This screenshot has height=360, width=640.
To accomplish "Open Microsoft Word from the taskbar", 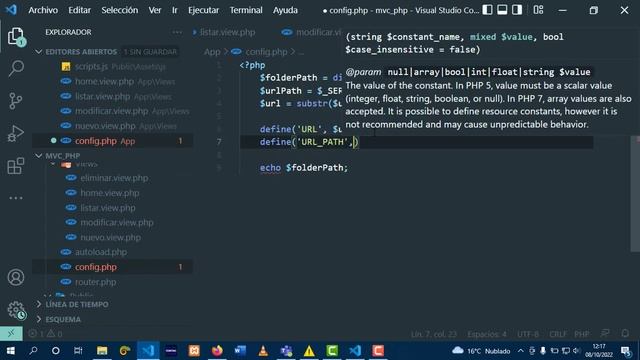I will point(240,351).
